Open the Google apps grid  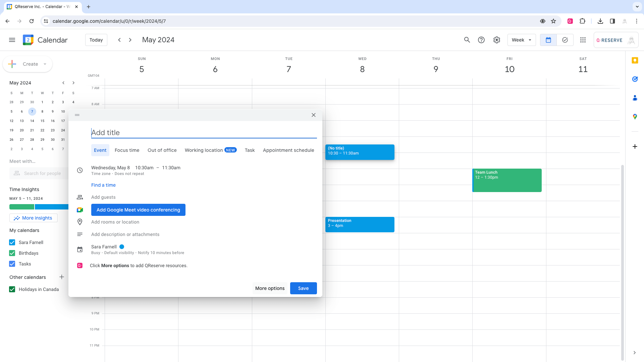583,40
